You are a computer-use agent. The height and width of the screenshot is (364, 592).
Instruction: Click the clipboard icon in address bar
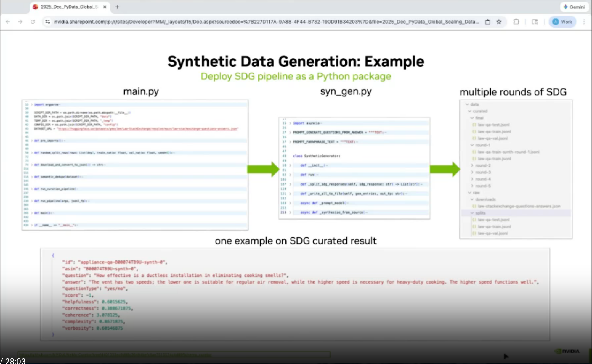coord(487,22)
